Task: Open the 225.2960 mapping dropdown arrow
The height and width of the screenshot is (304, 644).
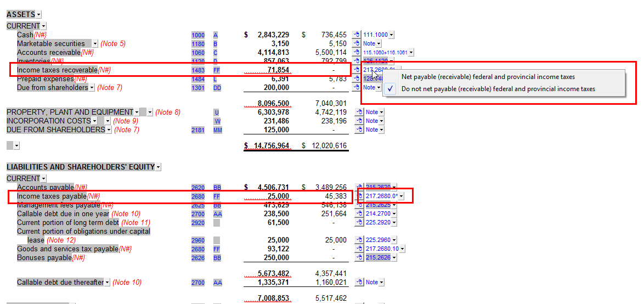Action: point(394,240)
